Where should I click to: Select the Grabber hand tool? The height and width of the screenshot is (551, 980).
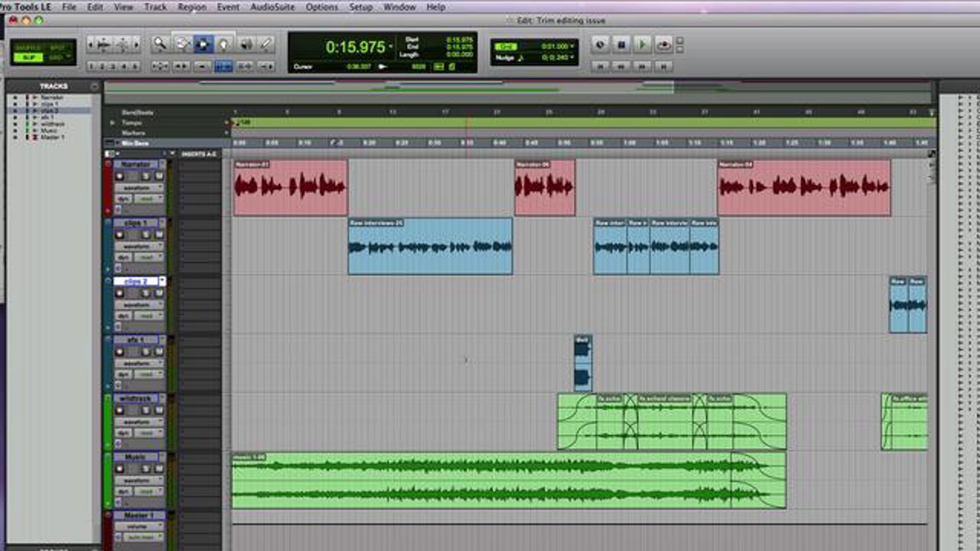click(x=224, y=44)
